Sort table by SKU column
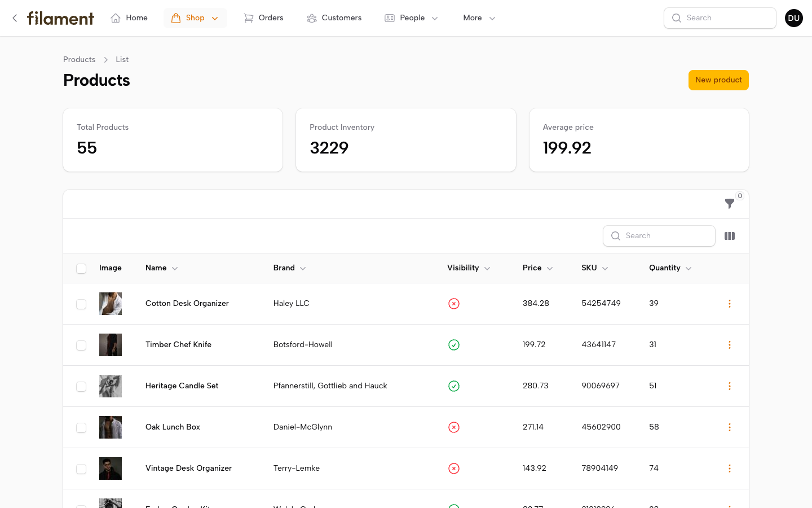This screenshot has height=508, width=812. tap(594, 268)
